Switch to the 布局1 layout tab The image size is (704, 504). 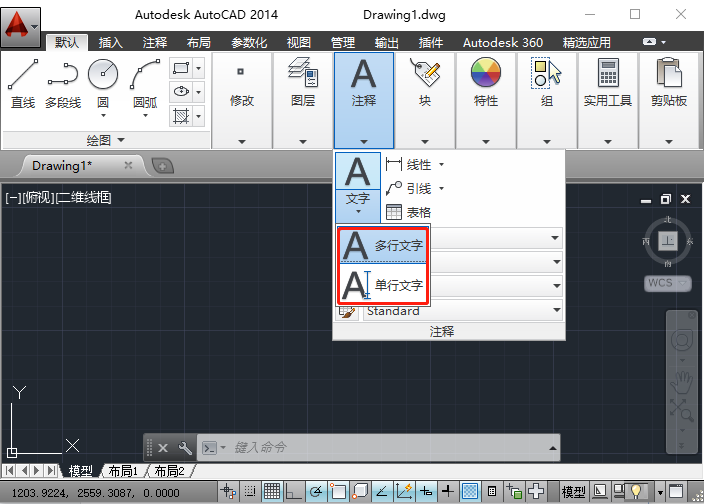[123, 471]
